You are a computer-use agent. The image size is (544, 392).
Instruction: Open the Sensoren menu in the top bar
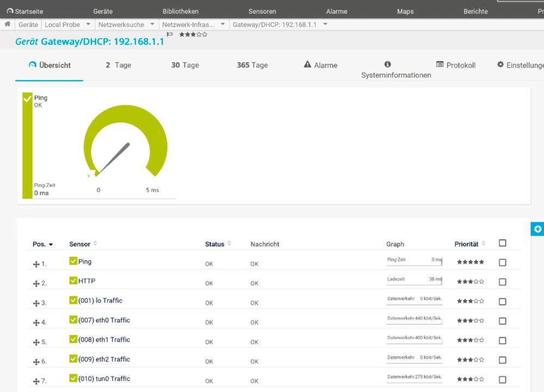[x=262, y=11]
